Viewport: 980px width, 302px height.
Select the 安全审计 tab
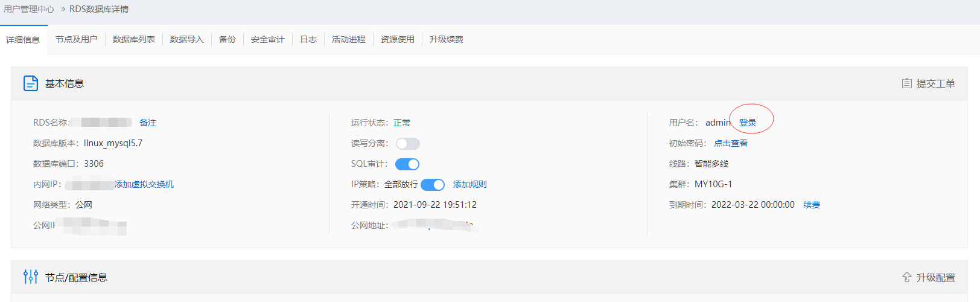tap(267, 39)
